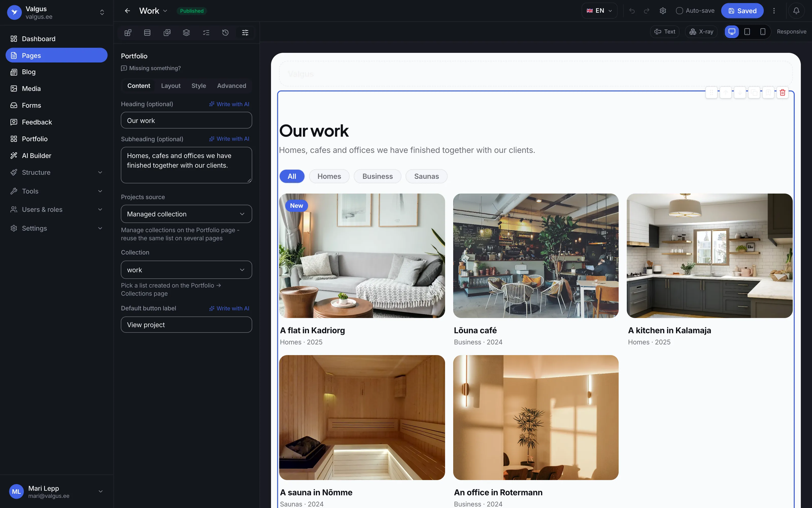Switch to desktop preview mode
The image size is (812, 508).
point(732,31)
